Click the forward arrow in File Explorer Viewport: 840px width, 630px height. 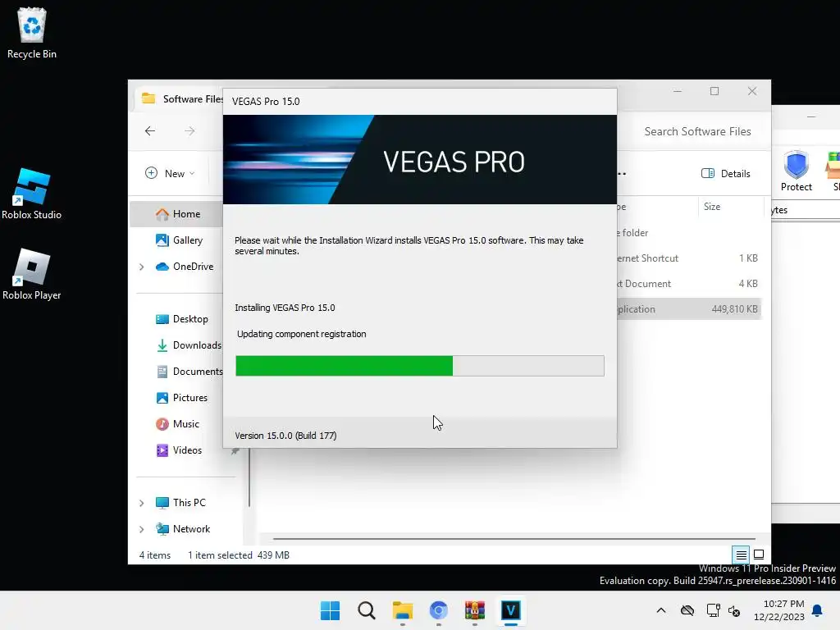(x=189, y=130)
